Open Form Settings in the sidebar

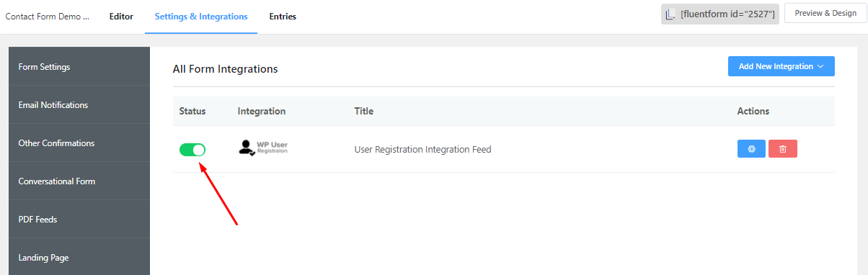[x=79, y=67]
